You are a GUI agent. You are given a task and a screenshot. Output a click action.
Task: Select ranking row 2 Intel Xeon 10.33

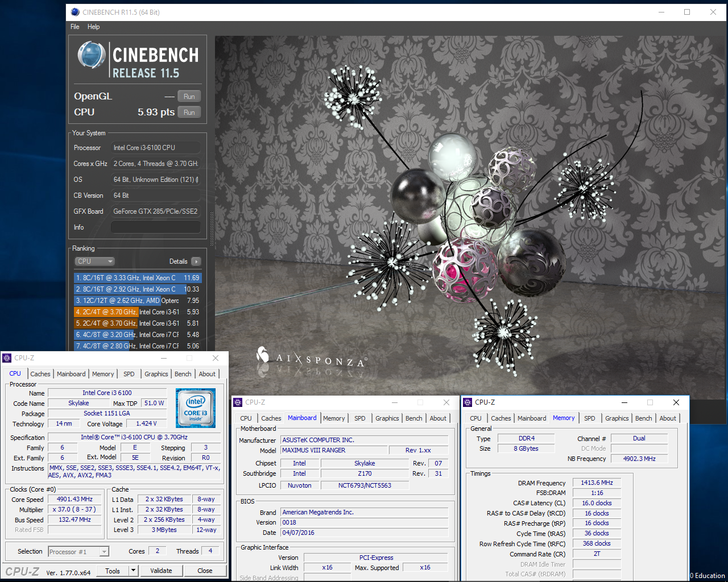click(138, 289)
